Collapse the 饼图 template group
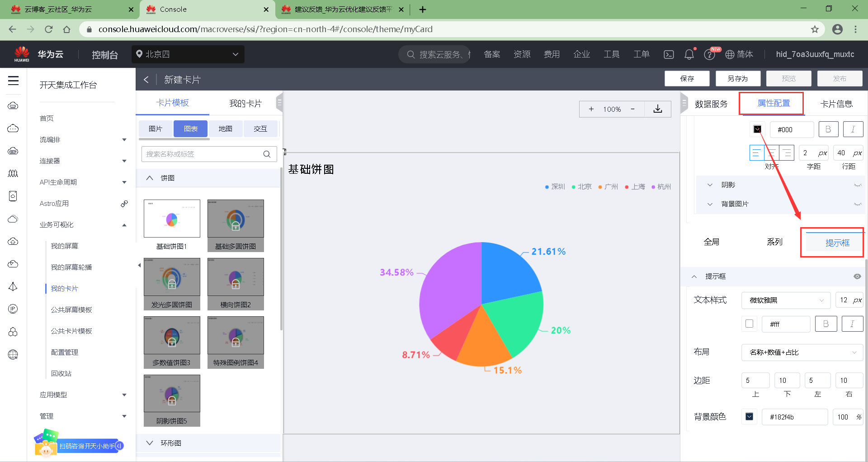The height and width of the screenshot is (462, 868). (150, 178)
